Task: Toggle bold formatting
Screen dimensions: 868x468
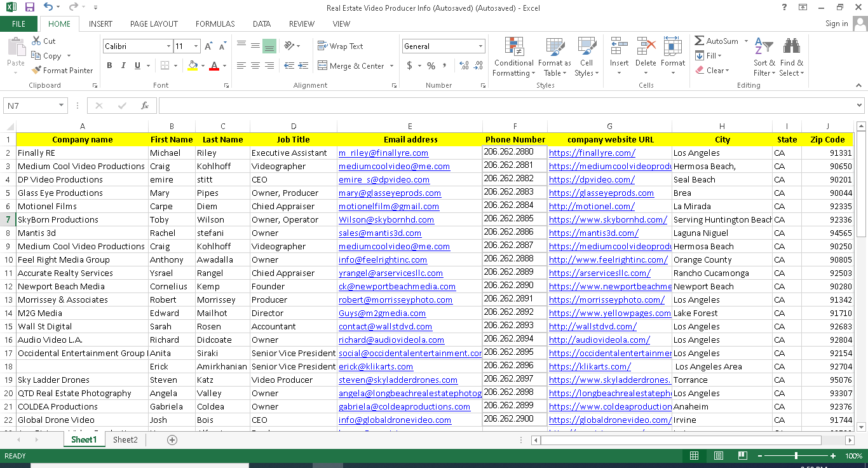Action: coord(109,65)
